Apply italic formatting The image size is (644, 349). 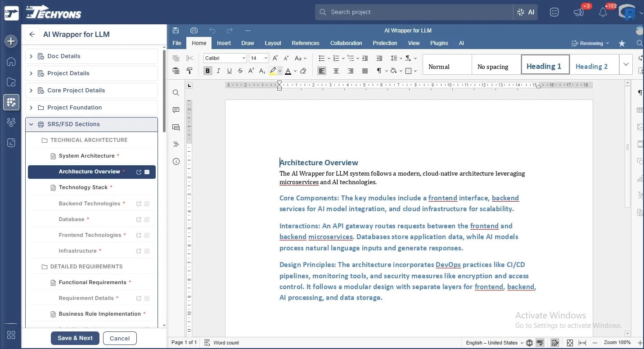pyautogui.click(x=218, y=71)
